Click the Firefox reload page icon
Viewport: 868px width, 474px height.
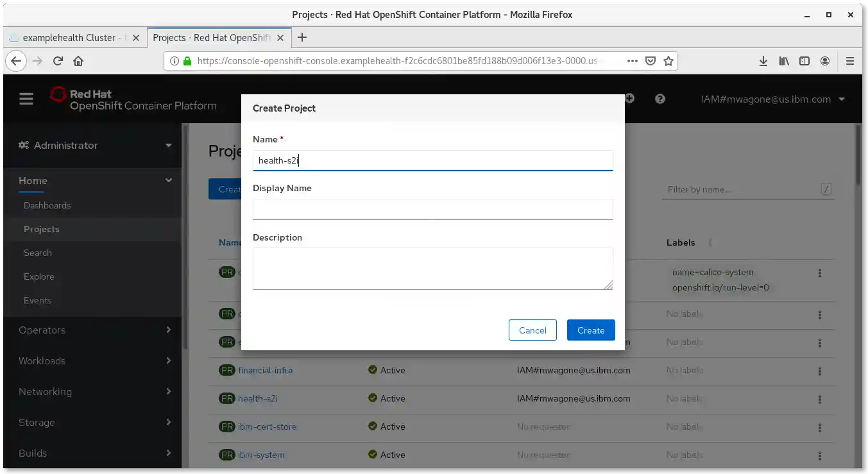pyautogui.click(x=58, y=61)
